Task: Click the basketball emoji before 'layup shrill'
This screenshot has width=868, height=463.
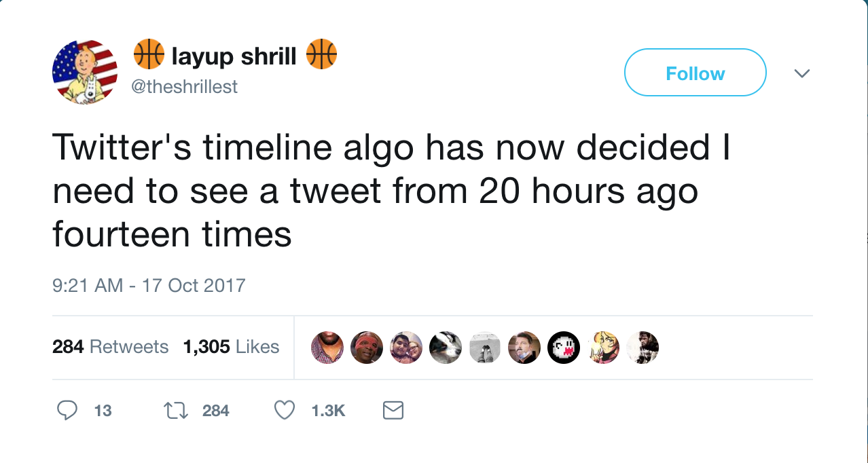Action: click(148, 55)
